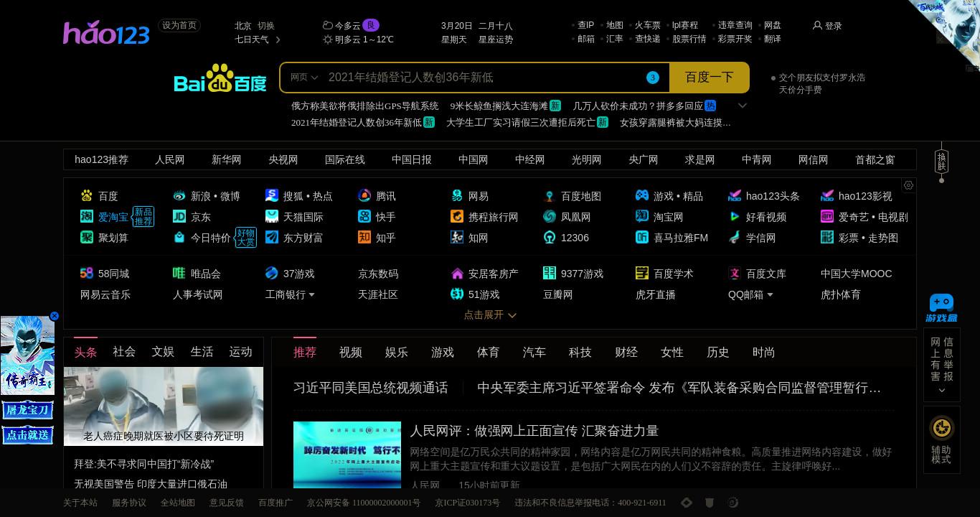Image resolution: width=980 pixels, height=517 pixels.
Task: Click the house icon next to 安居客房产
Action: [457, 273]
